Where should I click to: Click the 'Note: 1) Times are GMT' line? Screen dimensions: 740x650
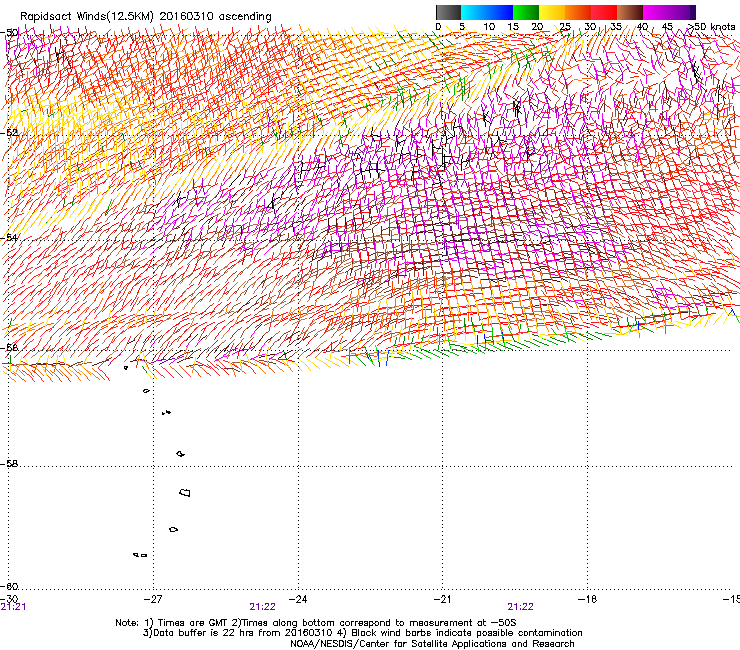click(316, 623)
